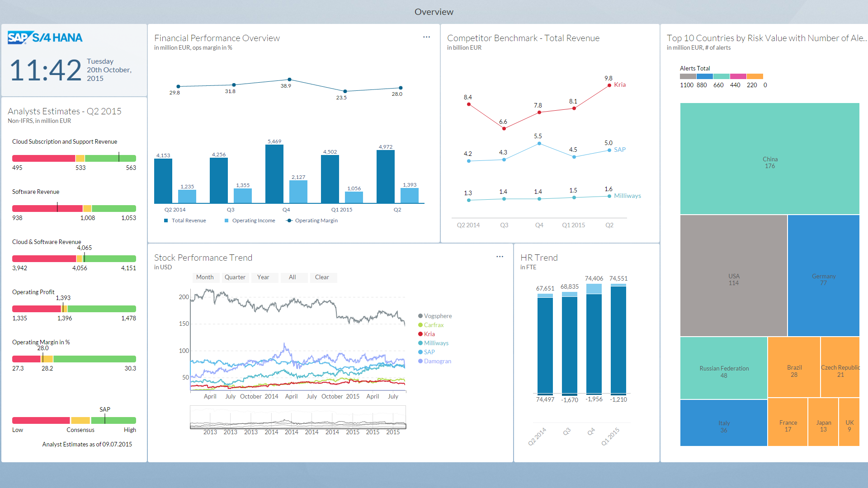The width and height of the screenshot is (868, 488).
Task: Select the Brazil treemap tile
Action: point(794,367)
